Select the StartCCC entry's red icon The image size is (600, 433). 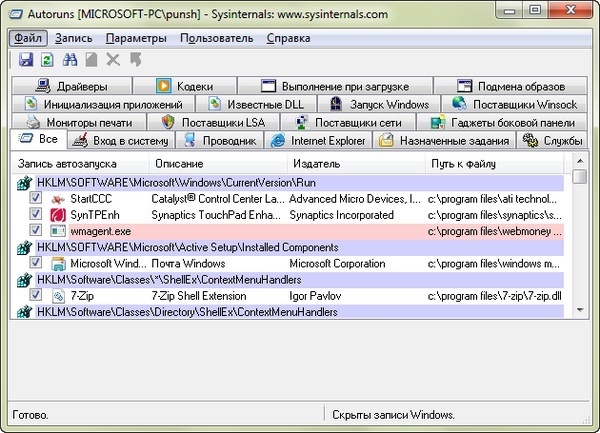57,200
